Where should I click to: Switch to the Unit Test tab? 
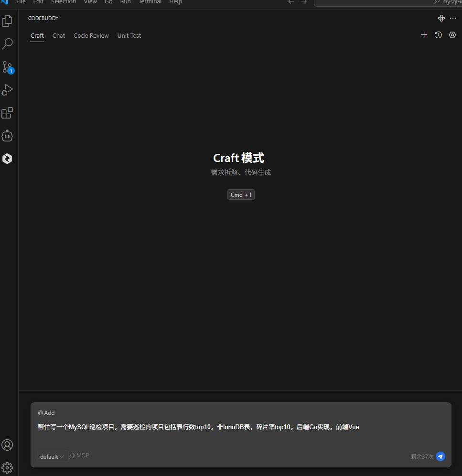(x=129, y=35)
